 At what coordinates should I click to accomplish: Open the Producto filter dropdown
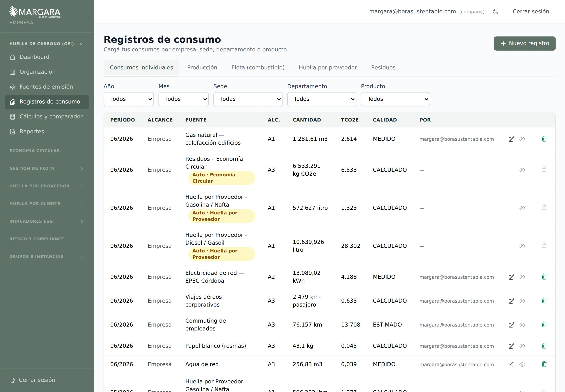pos(395,99)
